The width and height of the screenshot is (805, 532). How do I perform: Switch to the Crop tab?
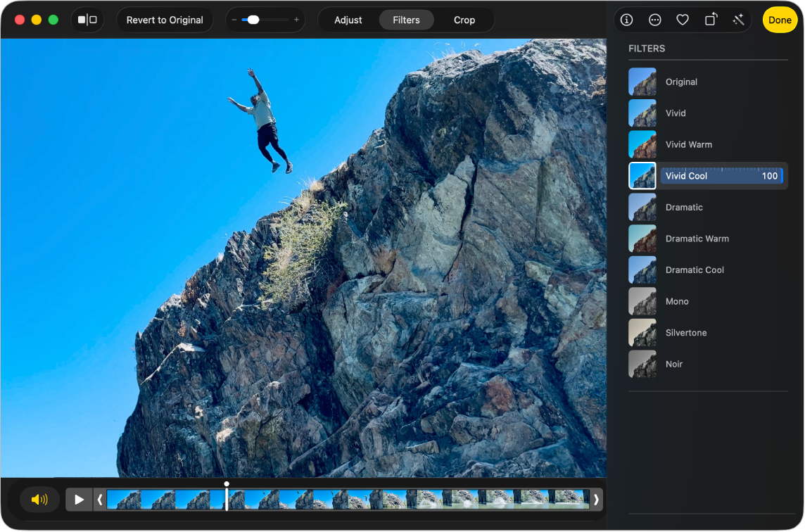[464, 20]
